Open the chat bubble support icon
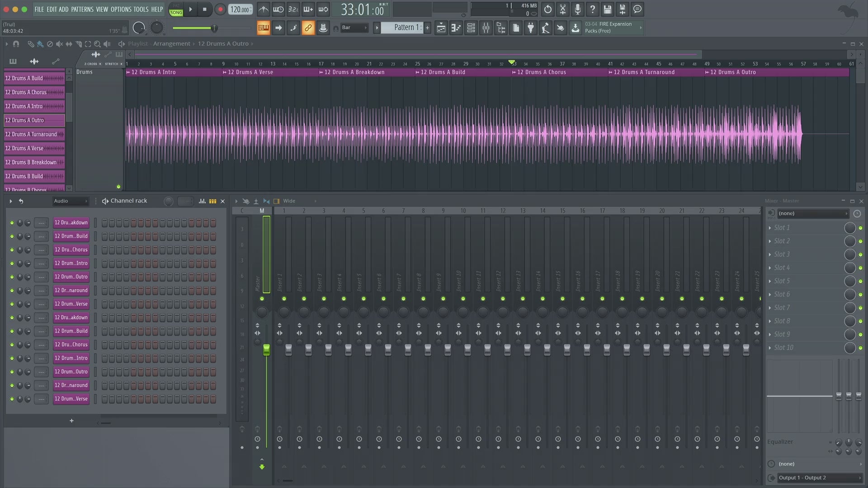Image resolution: width=868 pixels, height=488 pixels. pos(637,9)
